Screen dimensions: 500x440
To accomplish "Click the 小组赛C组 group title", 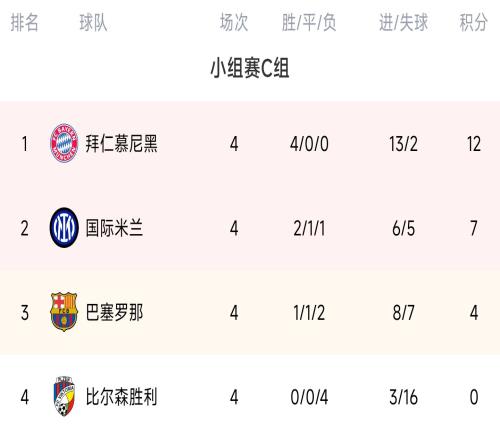I will (250, 68).
